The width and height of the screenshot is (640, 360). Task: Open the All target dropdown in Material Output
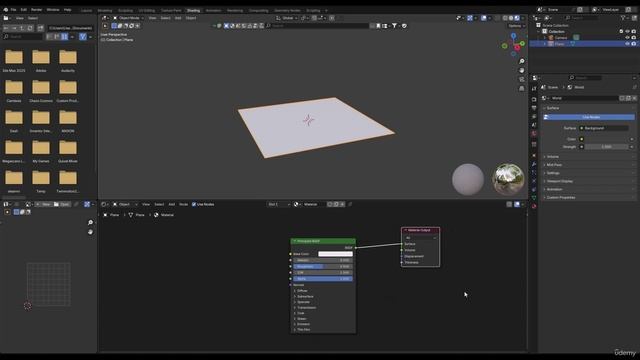coord(420,238)
